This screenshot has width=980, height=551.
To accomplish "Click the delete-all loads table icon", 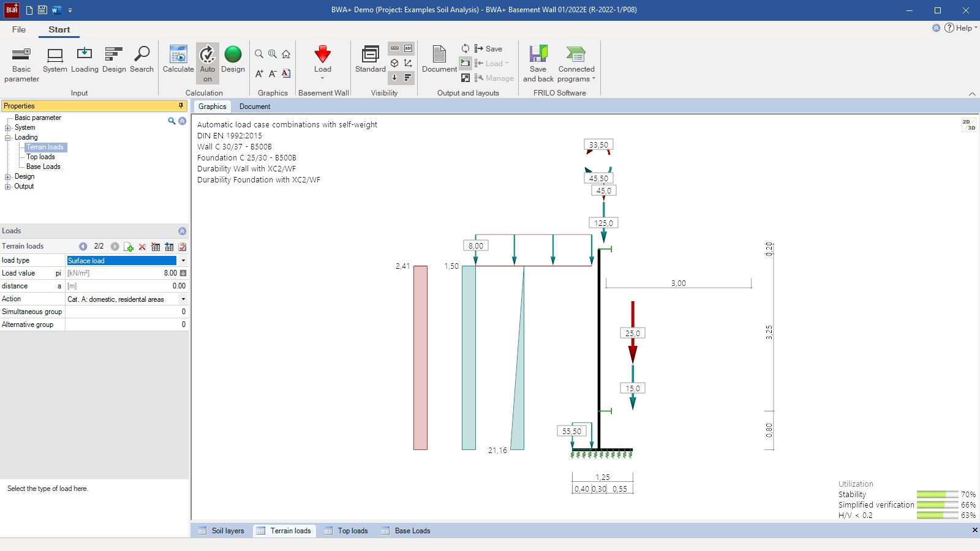I will (156, 247).
